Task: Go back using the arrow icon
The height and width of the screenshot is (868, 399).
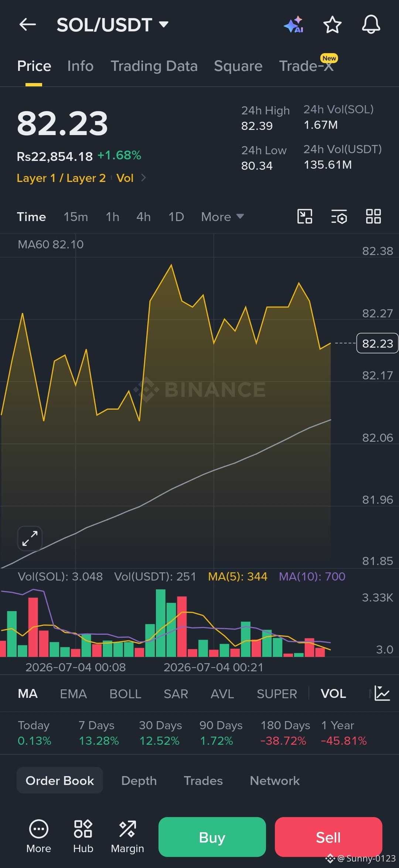Action: pyautogui.click(x=28, y=25)
